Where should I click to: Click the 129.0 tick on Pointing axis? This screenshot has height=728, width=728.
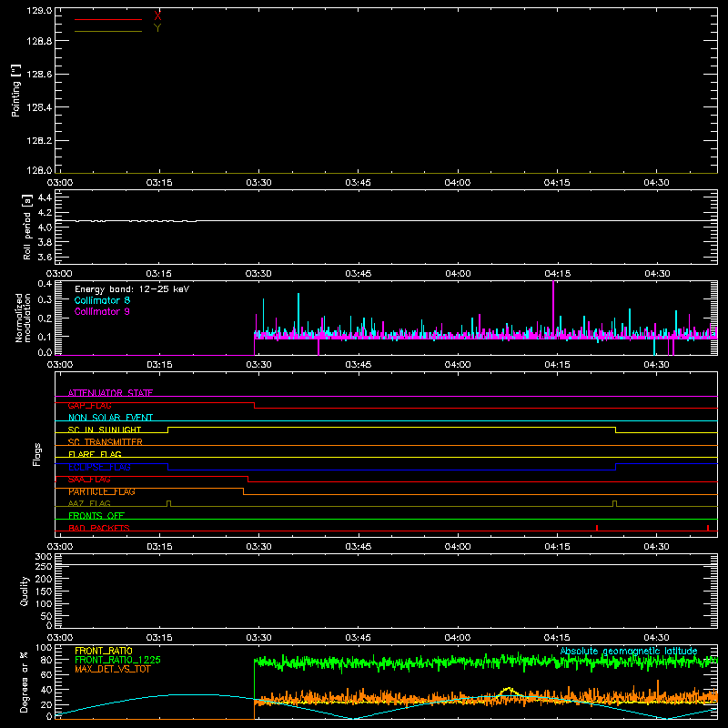[39, 10]
